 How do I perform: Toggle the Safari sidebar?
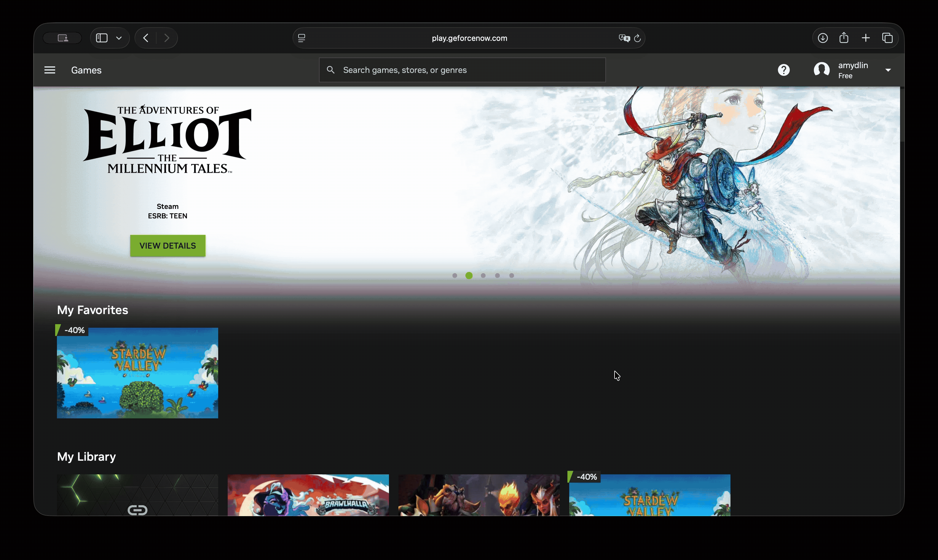(102, 38)
